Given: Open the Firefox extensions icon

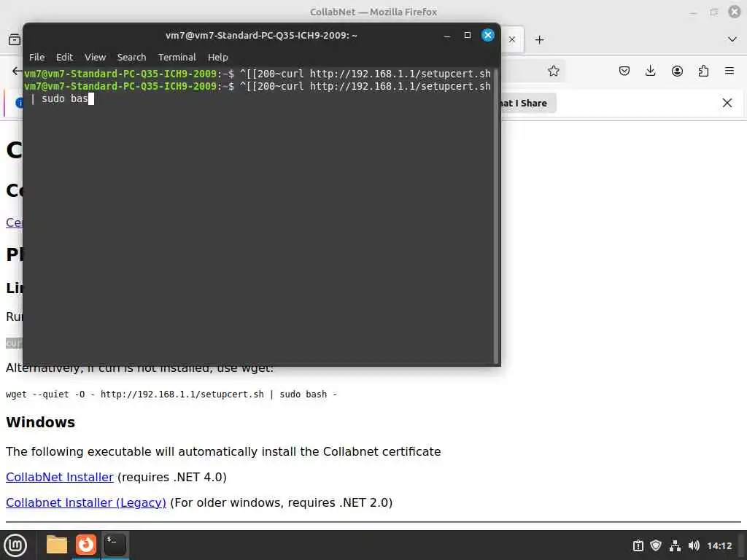Looking at the screenshot, I should click(x=703, y=71).
